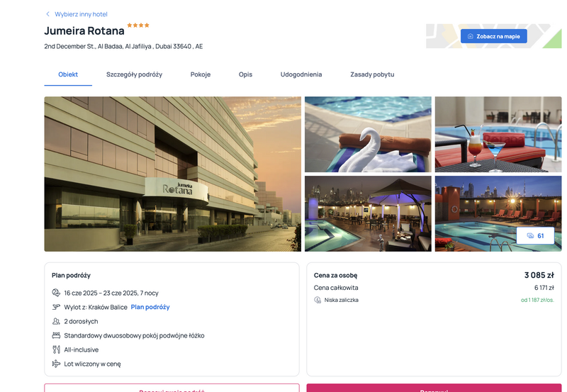Click the Standardowy dwuosobowy pokój text

[134, 335]
